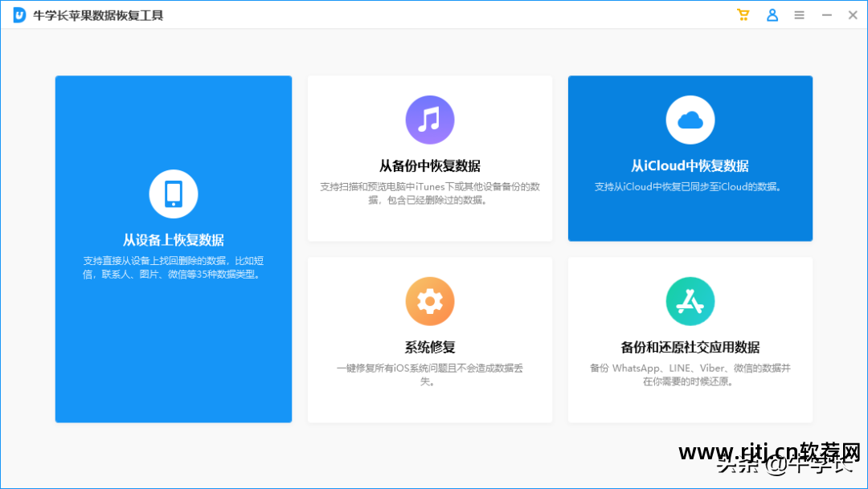Select the phone icon on the device recovery card
868x489 pixels.
click(x=173, y=194)
